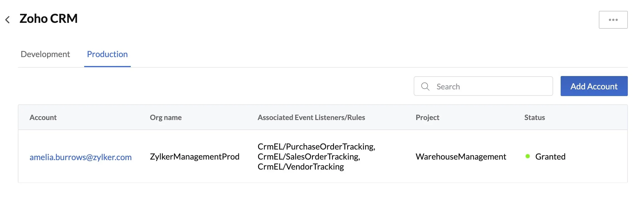Image resolution: width=644 pixels, height=203 pixels.
Task: Click CrmEL/VendorTracking listener text
Action: (x=301, y=167)
